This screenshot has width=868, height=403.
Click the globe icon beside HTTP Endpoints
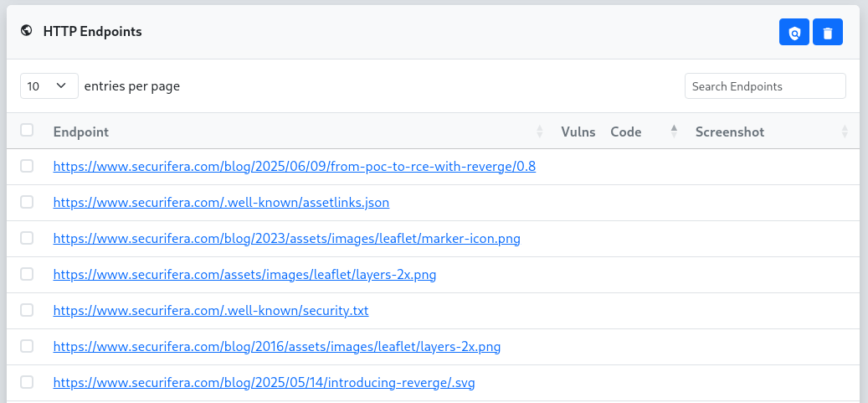pyautogui.click(x=26, y=31)
